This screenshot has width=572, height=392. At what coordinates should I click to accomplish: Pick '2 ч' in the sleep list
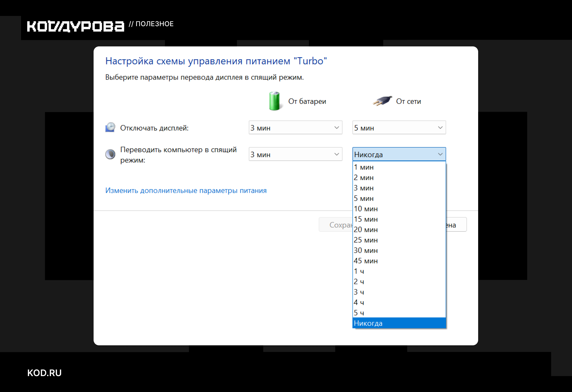(399, 282)
